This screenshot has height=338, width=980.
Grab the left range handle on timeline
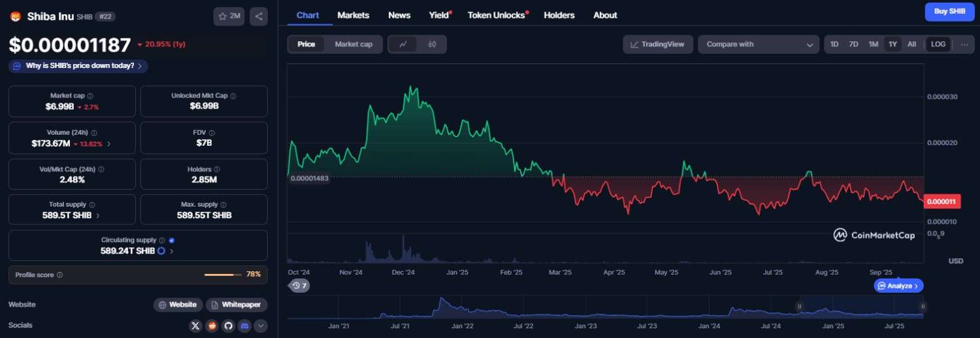click(x=798, y=306)
